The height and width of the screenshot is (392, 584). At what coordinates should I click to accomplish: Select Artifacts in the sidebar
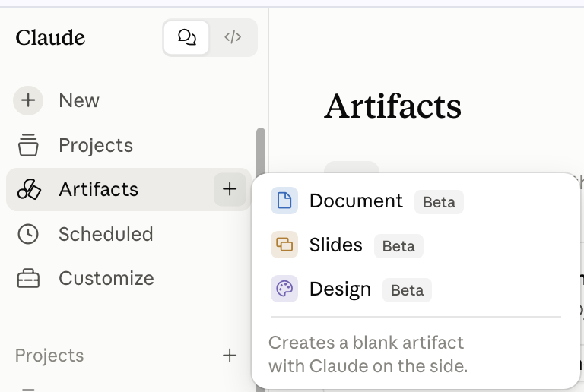129,189
